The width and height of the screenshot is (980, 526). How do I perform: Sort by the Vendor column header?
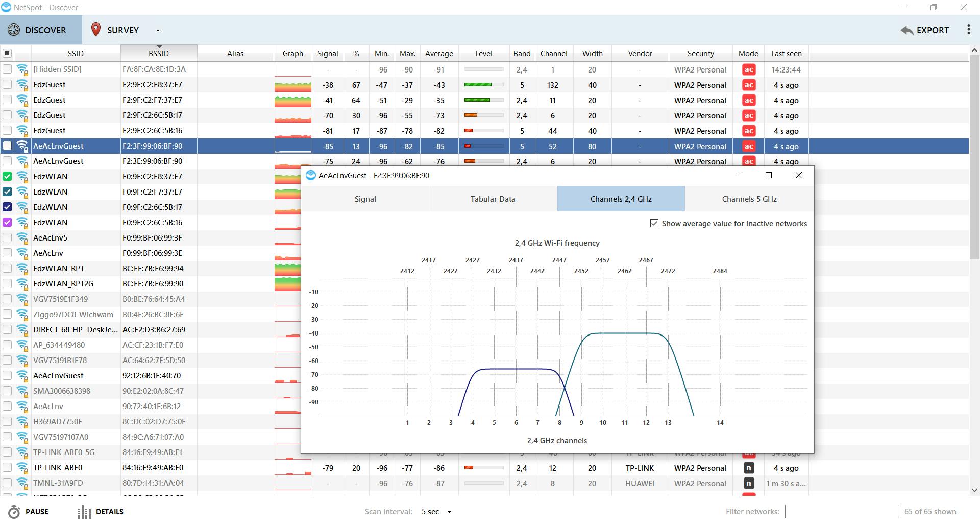click(x=640, y=53)
